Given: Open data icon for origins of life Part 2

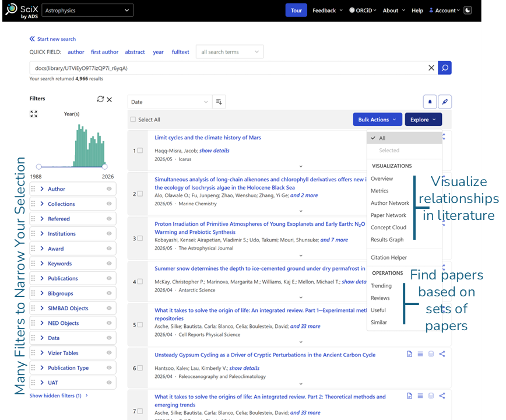Looking at the screenshot, I should [431, 395].
